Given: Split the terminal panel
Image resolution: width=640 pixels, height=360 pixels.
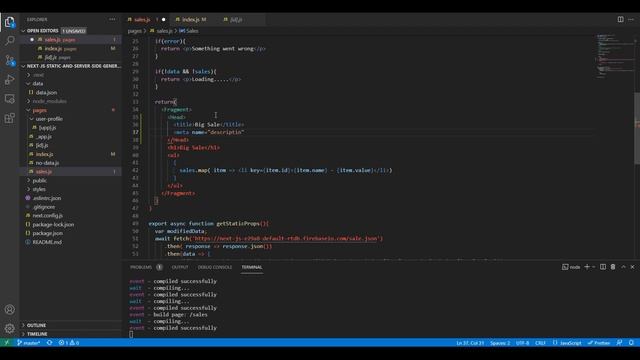Looking at the screenshot, I should click(x=603, y=267).
